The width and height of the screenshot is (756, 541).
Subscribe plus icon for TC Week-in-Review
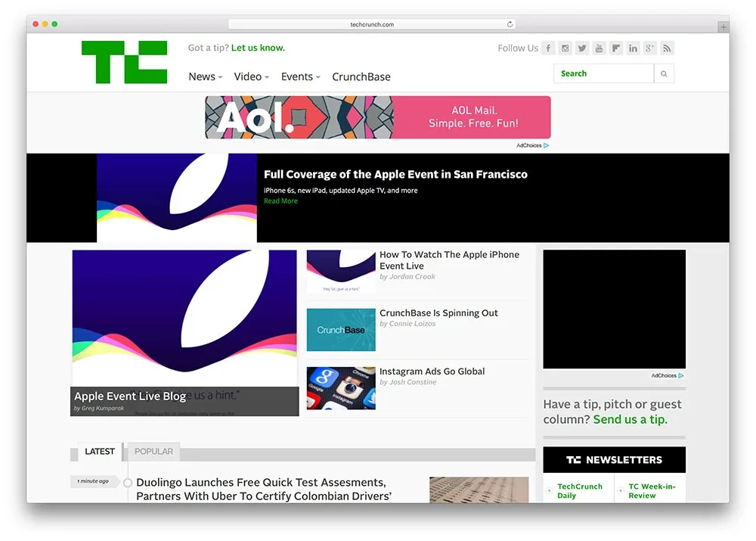621,491
